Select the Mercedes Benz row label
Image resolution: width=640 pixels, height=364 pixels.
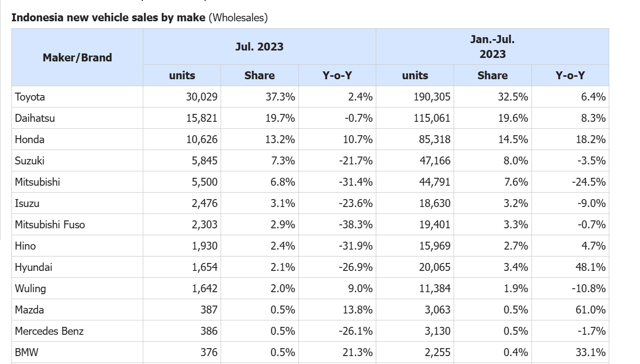click(49, 331)
